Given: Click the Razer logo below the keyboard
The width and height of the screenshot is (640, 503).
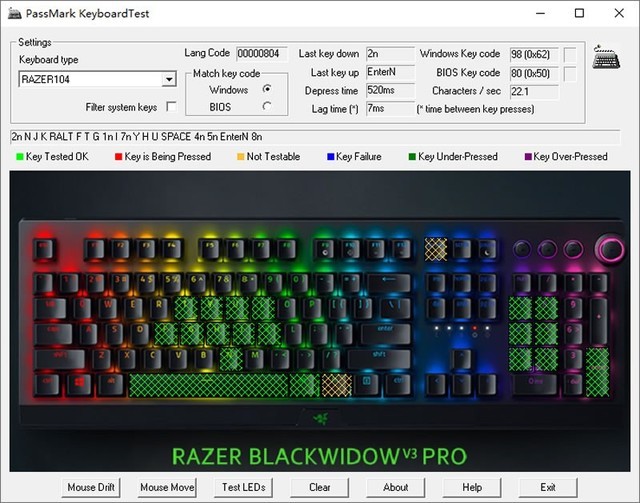Looking at the screenshot, I should point(321,418).
